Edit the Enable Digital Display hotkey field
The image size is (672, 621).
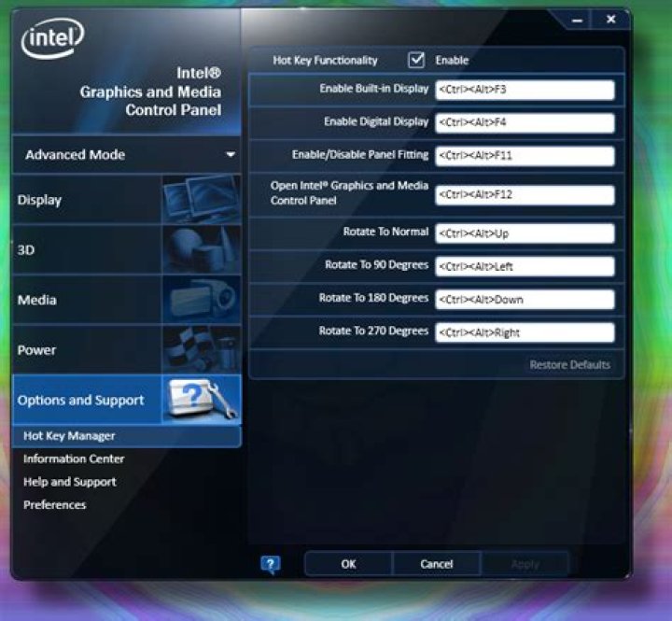point(525,122)
